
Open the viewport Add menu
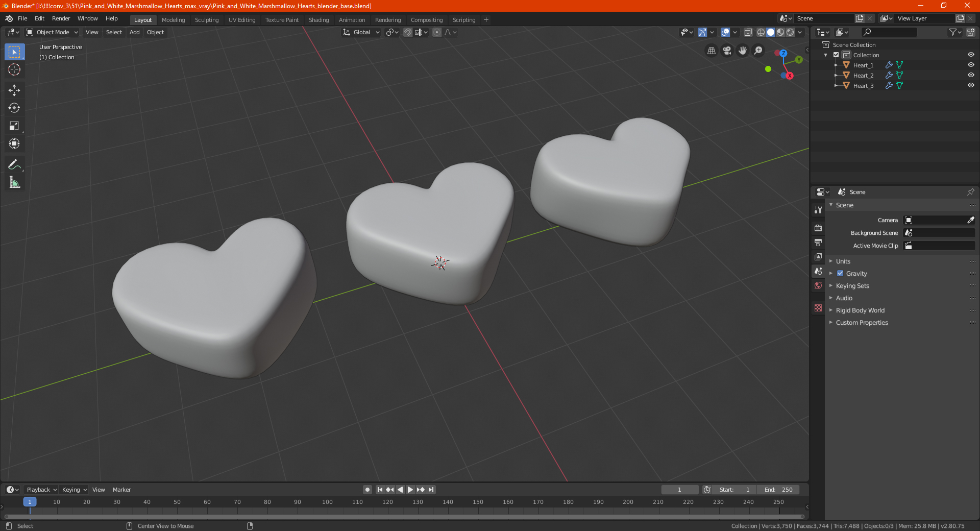coord(135,32)
